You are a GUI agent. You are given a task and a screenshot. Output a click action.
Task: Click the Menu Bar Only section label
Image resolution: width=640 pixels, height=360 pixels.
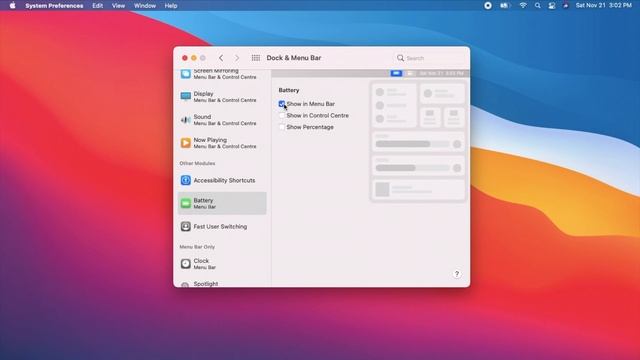[x=197, y=247]
